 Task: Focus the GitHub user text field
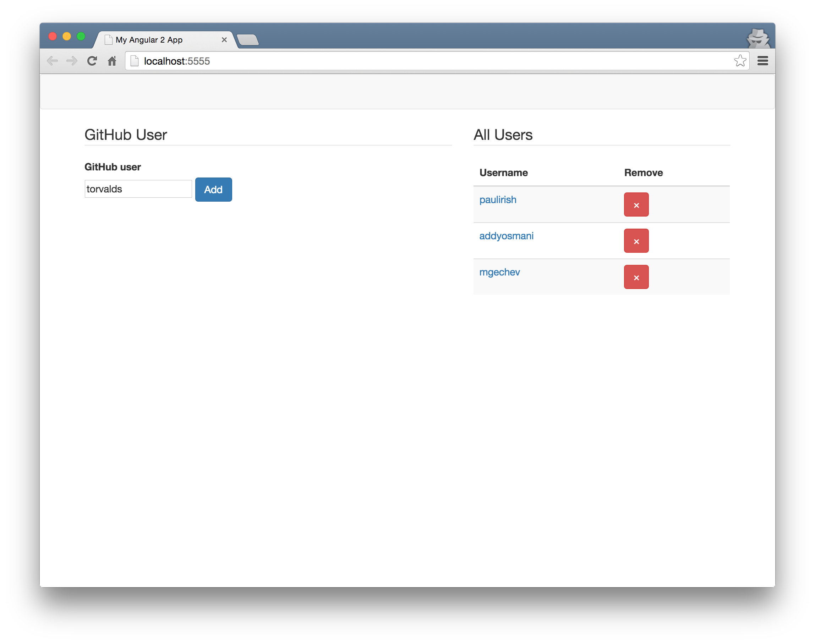tap(138, 189)
